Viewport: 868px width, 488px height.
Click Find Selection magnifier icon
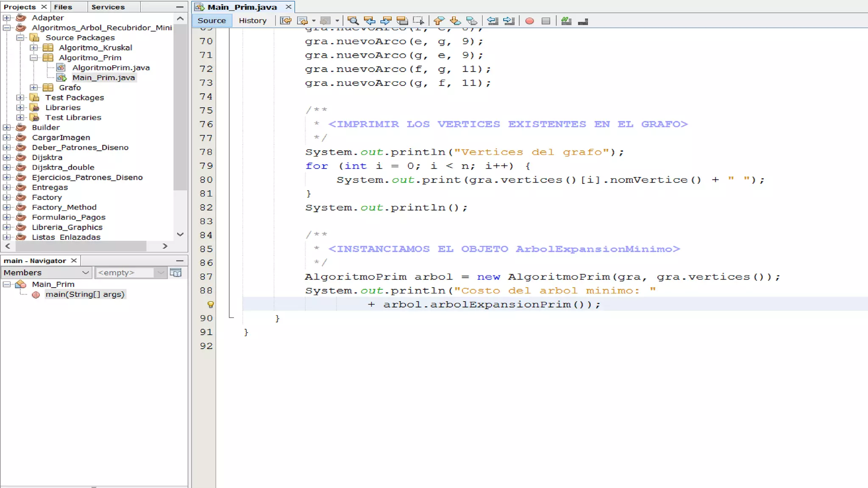click(x=353, y=21)
